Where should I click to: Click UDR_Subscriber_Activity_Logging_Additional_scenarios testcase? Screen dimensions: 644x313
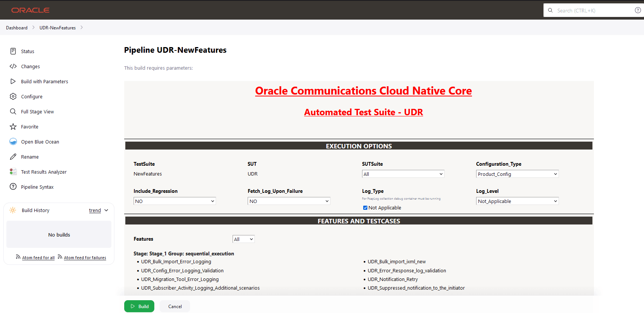(x=200, y=288)
